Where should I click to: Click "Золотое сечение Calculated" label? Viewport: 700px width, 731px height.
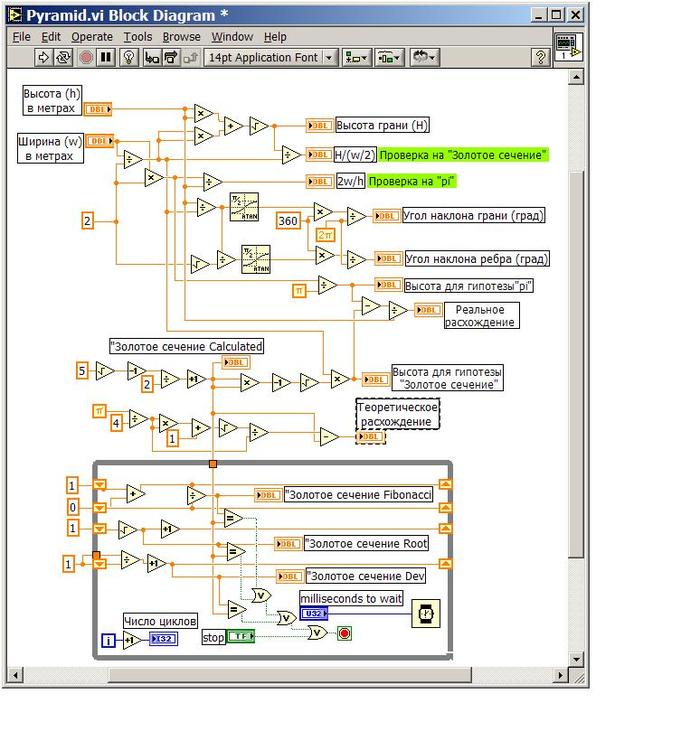[186, 346]
